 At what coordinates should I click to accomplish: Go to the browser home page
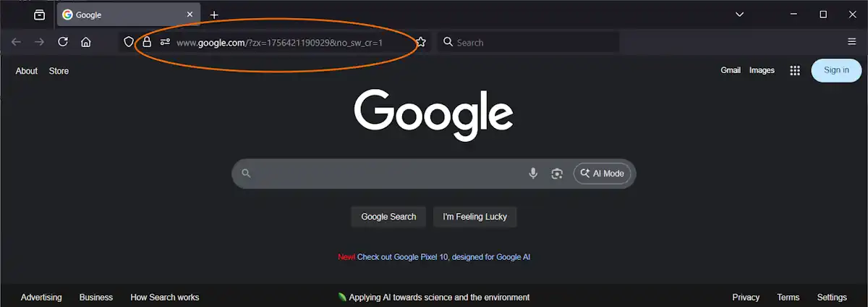coord(86,42)
